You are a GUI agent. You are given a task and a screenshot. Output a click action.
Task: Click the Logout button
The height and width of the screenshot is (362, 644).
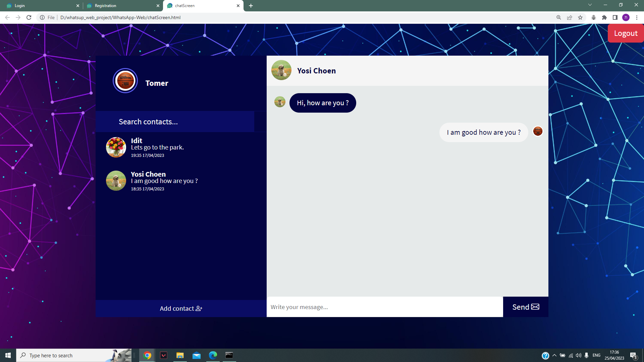tap(626, 33)
